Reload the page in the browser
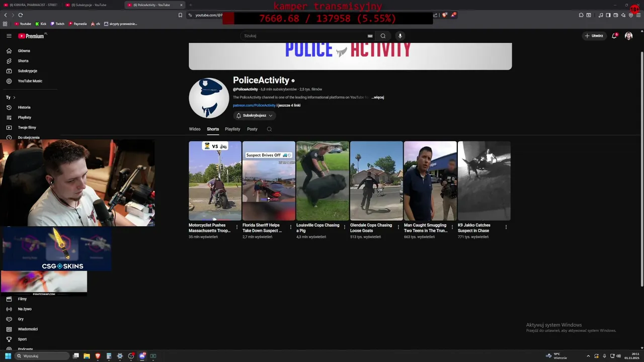The height and width of the screenshot is (362, 644). tap(20, 15)
